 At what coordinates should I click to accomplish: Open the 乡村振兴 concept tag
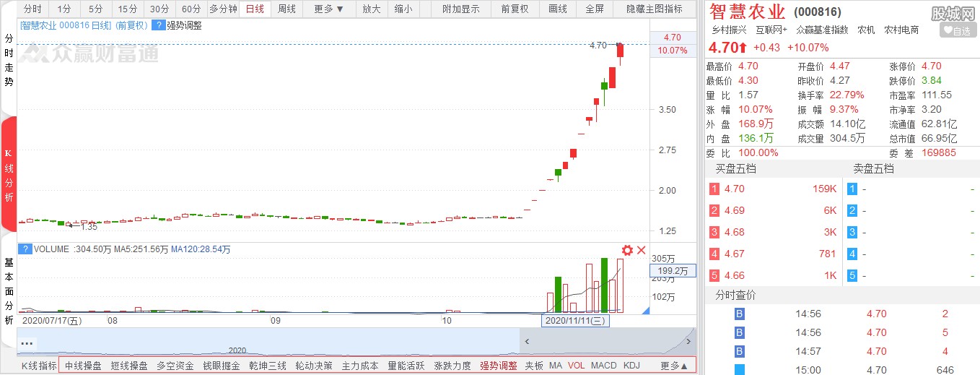pyautogui.click(x=729, y=30)
